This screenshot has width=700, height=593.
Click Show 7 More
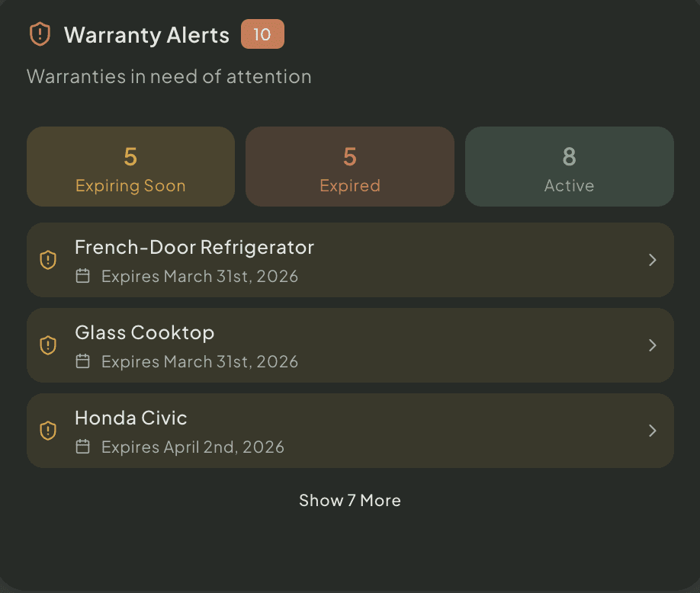(x=349, y=501)
